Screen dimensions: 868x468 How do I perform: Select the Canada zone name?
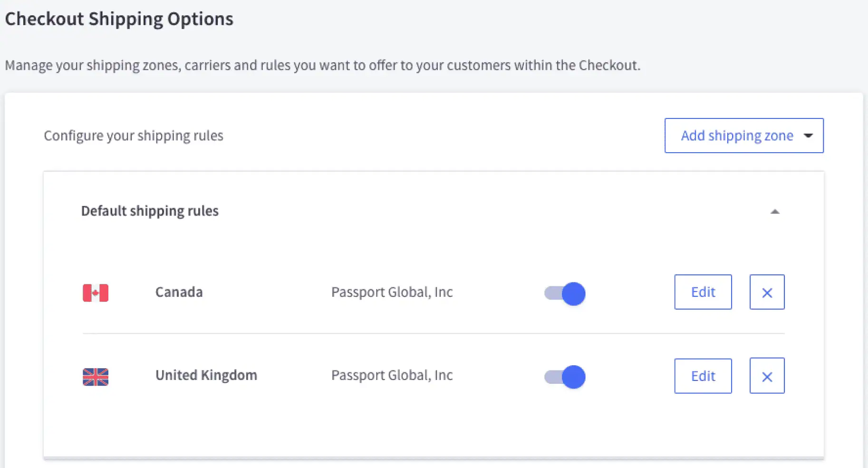coord(179,292)
